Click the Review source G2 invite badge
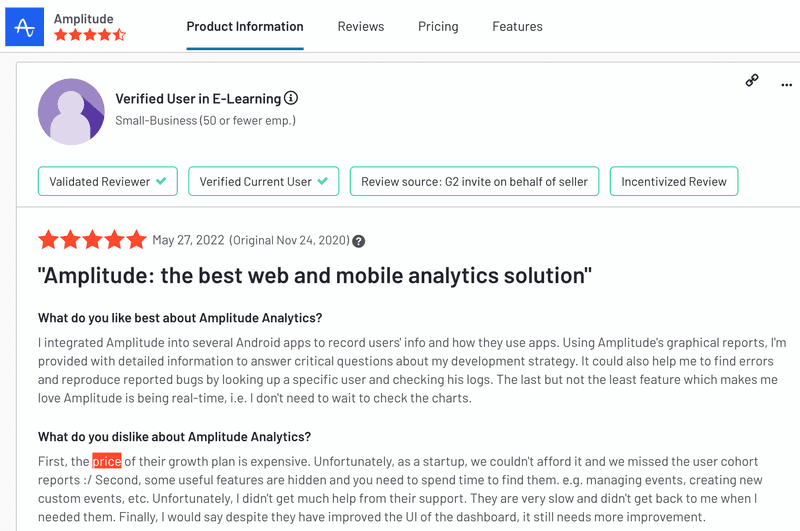This screenshot has width=800, height=531. point(474,182)
